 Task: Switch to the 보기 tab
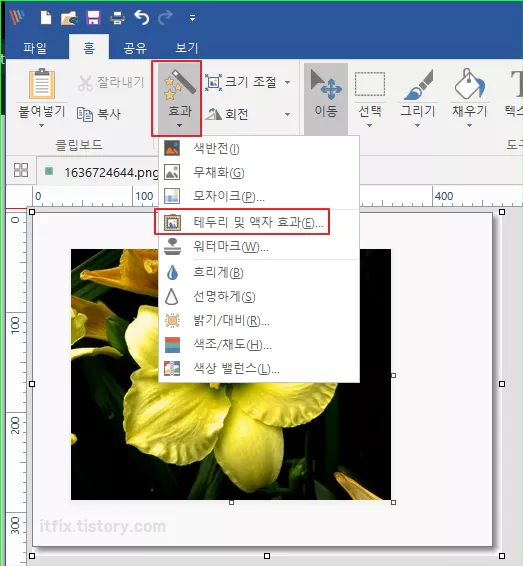[187, 48]
